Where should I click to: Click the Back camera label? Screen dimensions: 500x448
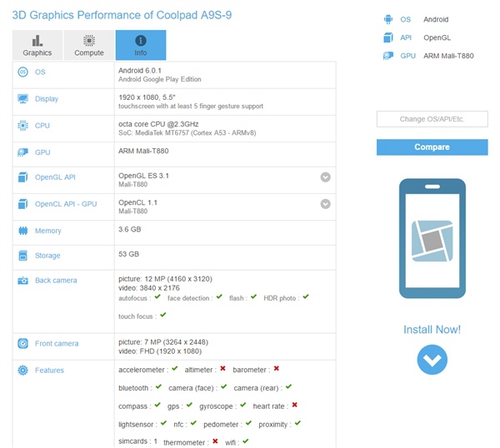56,281
